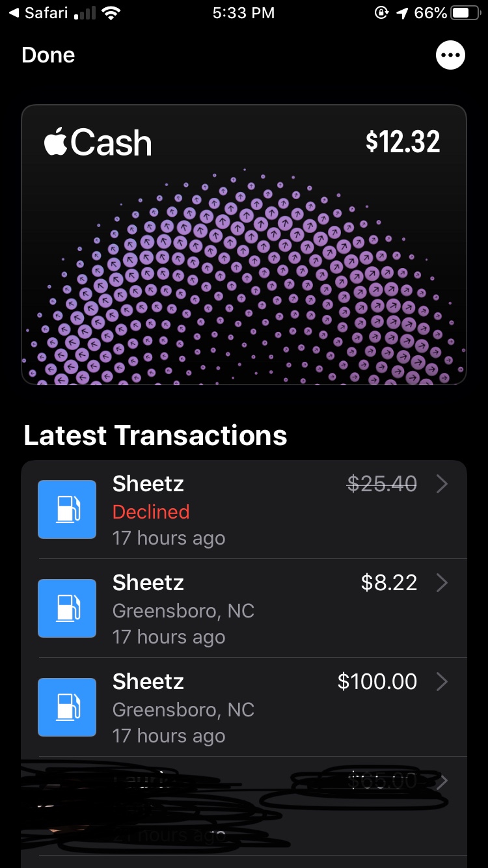
Task: Open details chevron for the $8.22 transaction
Action: 442,582
